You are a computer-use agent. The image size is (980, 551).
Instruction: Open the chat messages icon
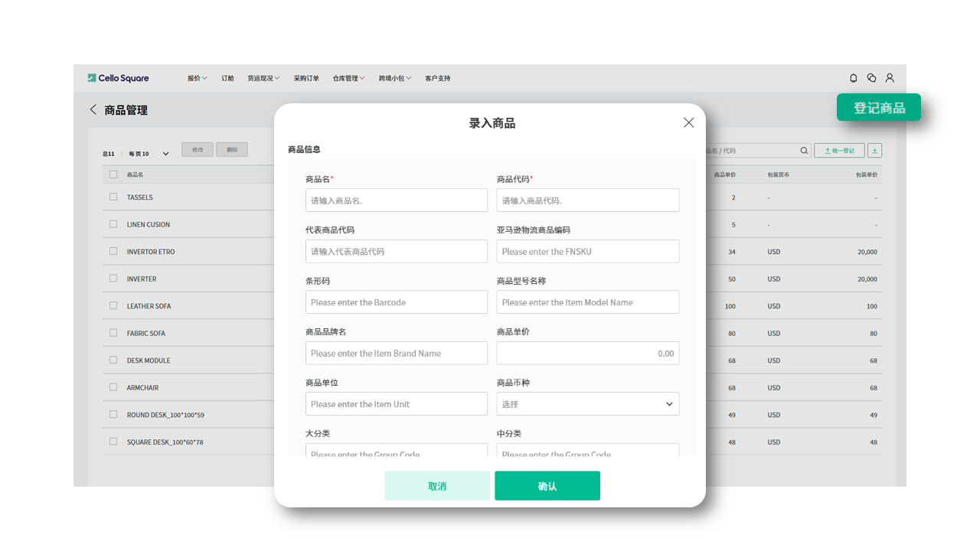(x=871, y=77)
